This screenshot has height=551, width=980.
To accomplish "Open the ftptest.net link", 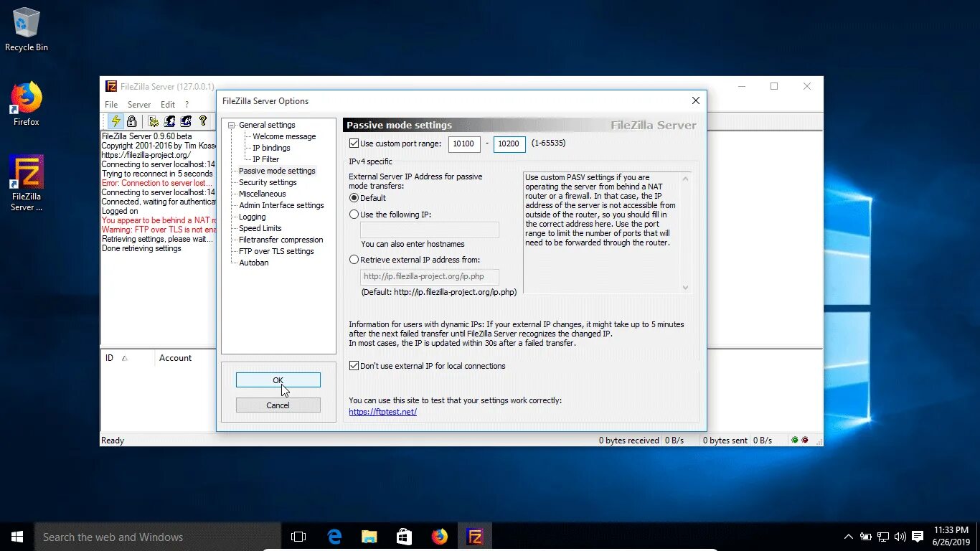I will (382, 411).
